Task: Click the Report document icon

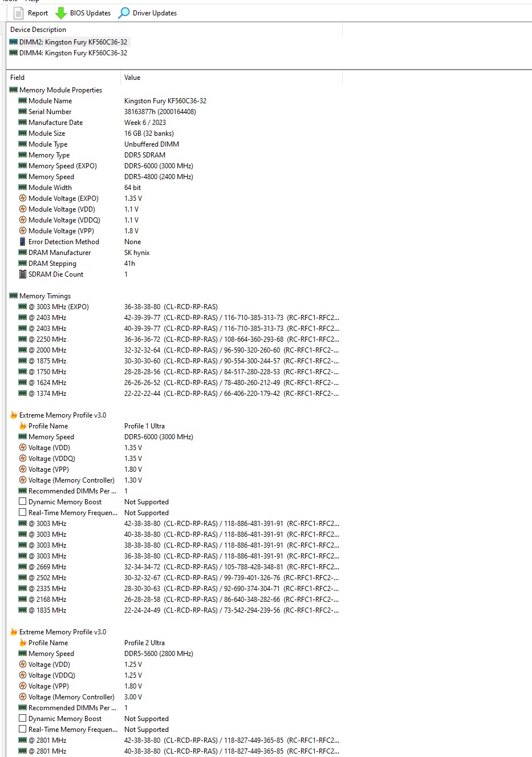Action: pyautogui.click(x=18, y=13)
